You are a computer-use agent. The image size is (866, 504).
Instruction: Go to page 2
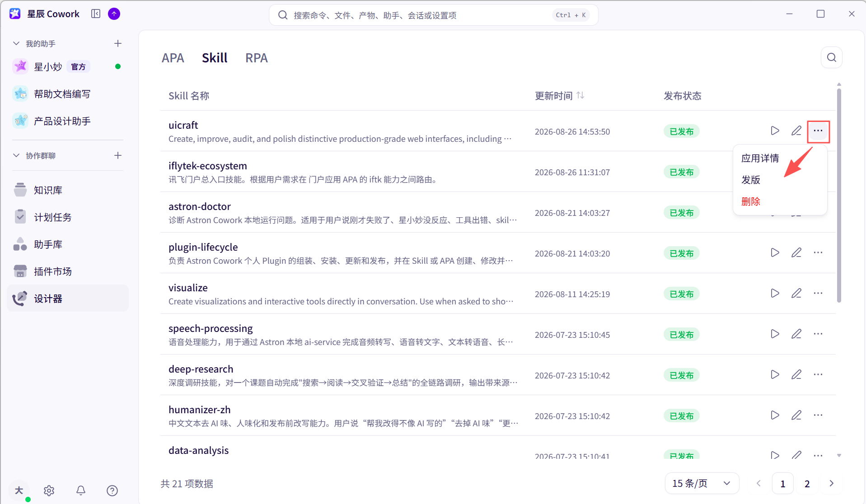(807, 484)
